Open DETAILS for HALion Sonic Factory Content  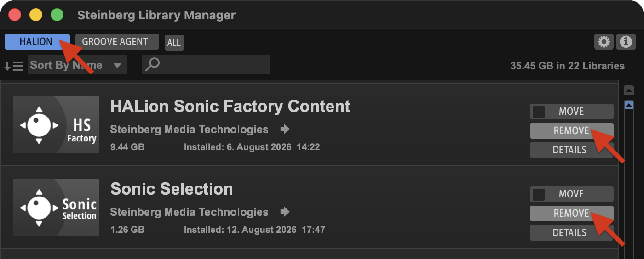tap(572, 150)
